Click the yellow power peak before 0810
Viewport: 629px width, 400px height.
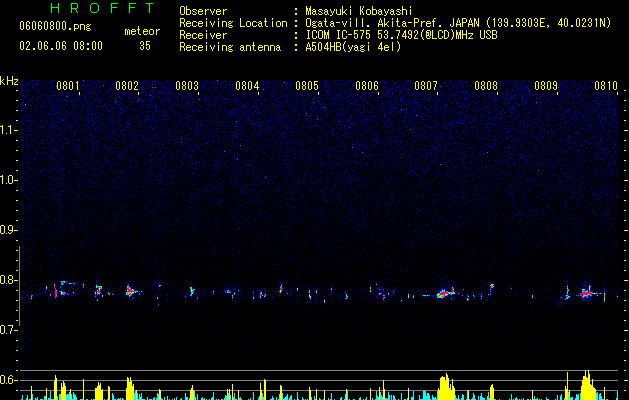(x=587, y=385)
